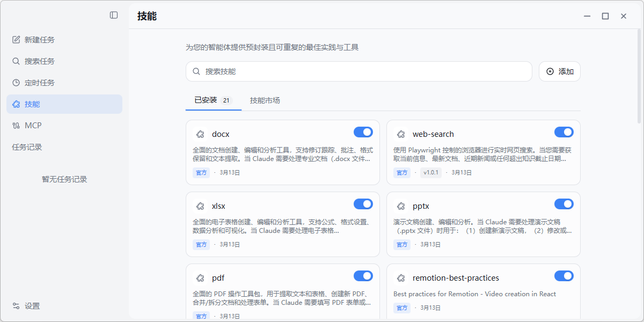Switch off remotion-best-practices skill toggle
Viewport: 644px width, 322px height.
[563, 276]
